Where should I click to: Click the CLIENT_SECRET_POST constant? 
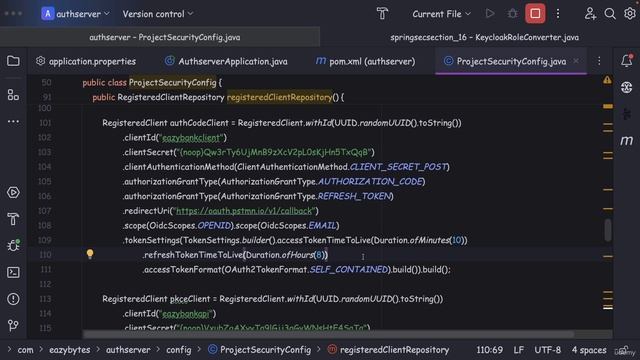pyautogui.click(x=398, y=167)
